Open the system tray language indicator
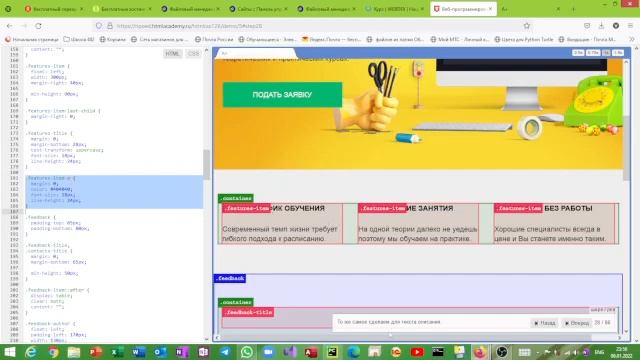This screenshot has width=640, height=360. coord(599,352)
